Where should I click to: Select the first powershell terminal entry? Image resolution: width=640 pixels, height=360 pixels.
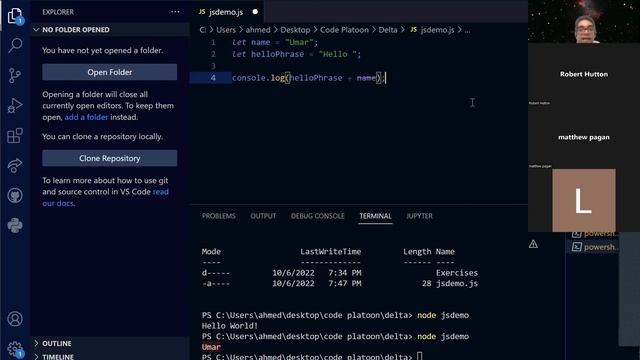click(x=595, y=234)
